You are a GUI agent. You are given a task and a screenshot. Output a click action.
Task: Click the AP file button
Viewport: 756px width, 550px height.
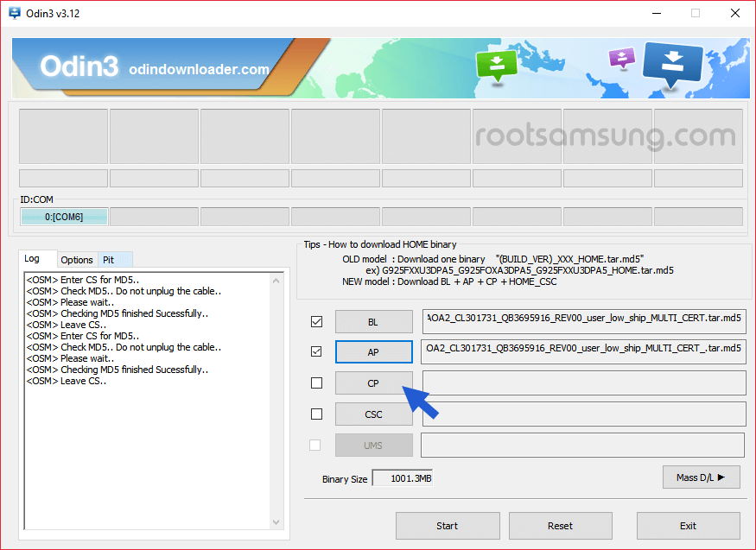[x=373, y=352]
